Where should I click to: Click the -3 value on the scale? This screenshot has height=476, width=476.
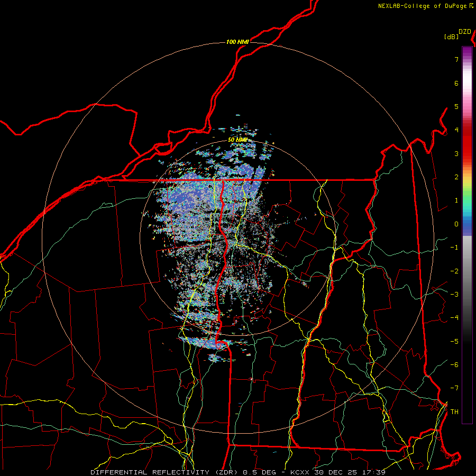point(454,295)
